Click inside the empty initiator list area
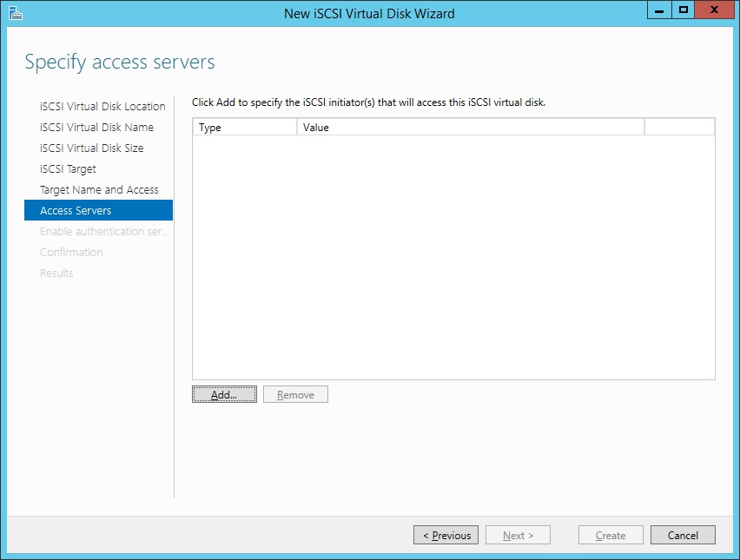The image size is (740, 560). coord(453,257)
